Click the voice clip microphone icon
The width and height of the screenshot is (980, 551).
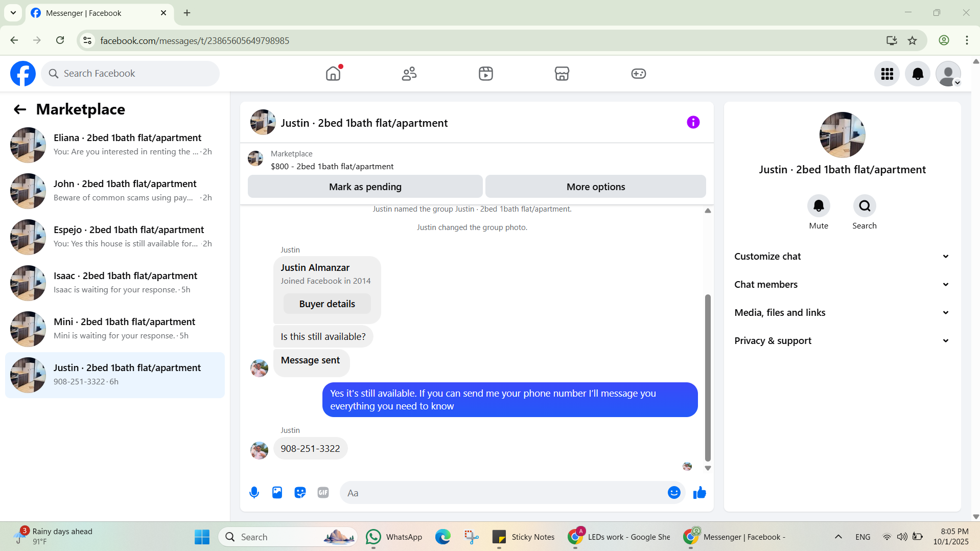coord(254,493)
